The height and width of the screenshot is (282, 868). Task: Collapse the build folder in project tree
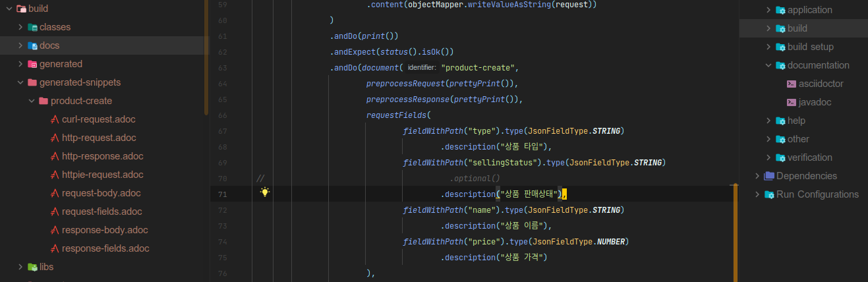point(9,9)
